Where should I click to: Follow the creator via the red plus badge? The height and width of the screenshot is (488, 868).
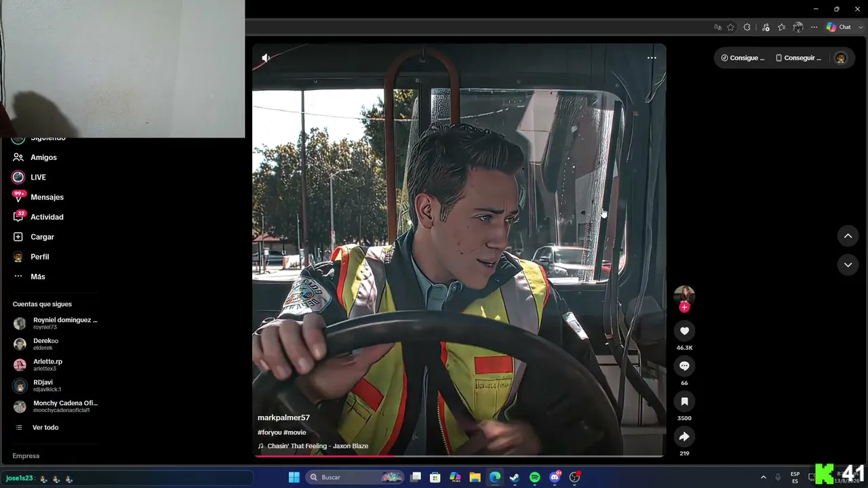coord(684,307)
